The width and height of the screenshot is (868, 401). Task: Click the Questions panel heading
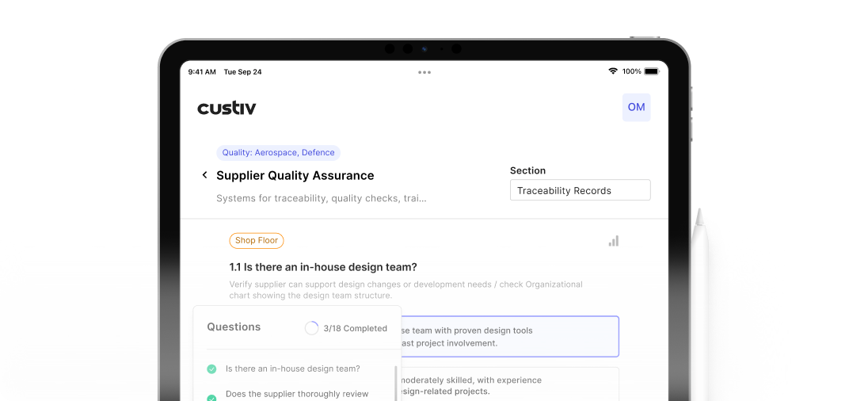(234, 327)
